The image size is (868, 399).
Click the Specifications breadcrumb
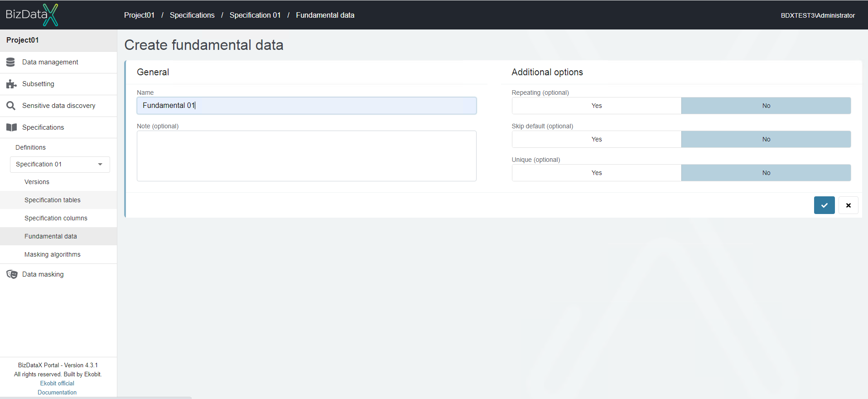coord(192,15)
